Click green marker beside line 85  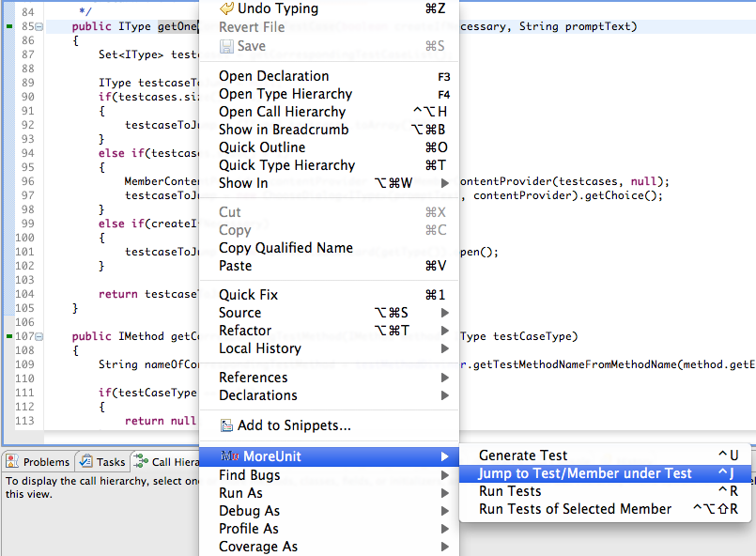pyautogui.click(x=8, y=26)
